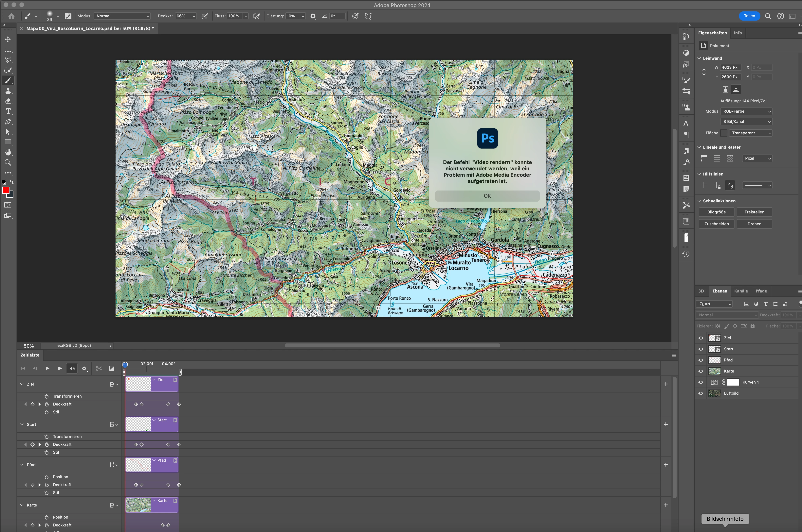The height and width of the screenshot is (532, 802).
Task: Hide the Ziel layer
Action: 701,338
